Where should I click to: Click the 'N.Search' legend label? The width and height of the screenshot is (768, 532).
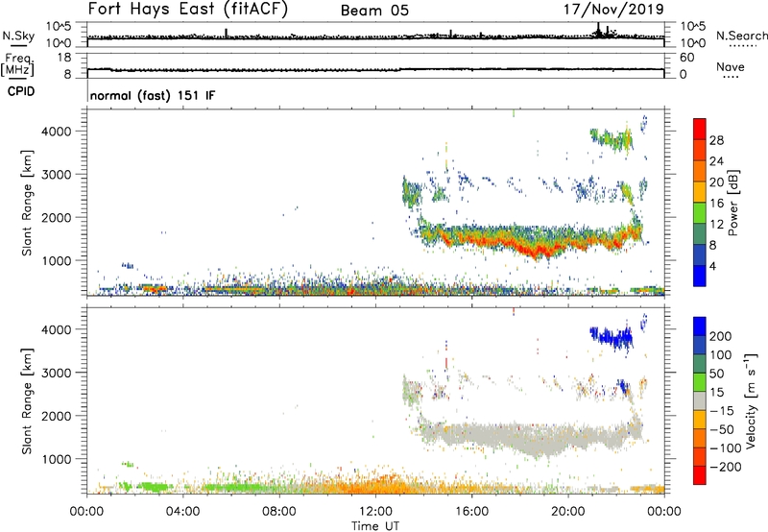(x=741, y=36)
